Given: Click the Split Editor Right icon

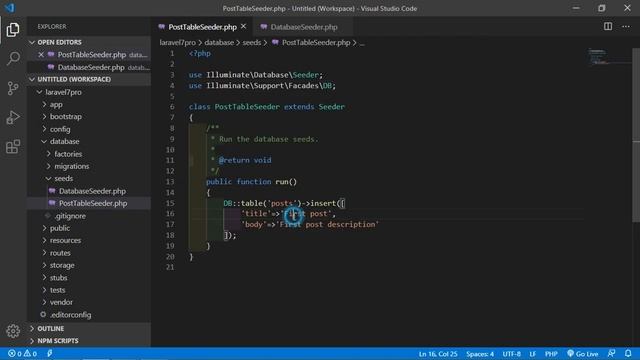Looking at the screenshot, I should click(608, 27).
